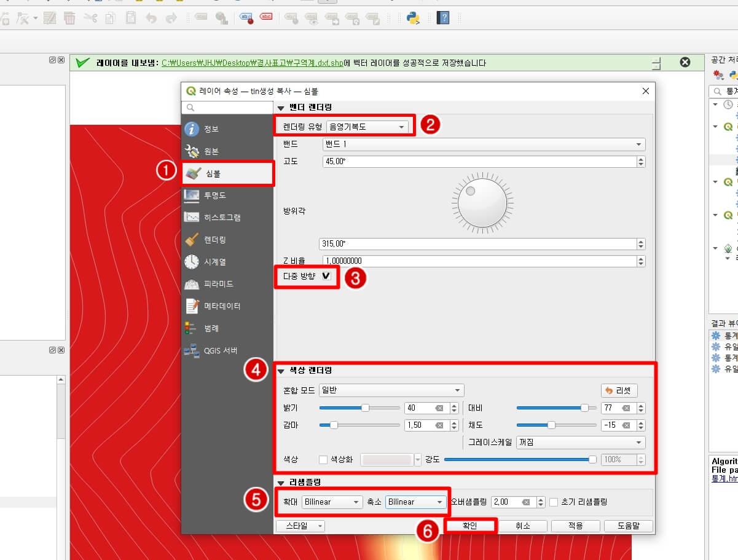Image resolution: width=738 pixels, height=560 pixels.
Task: Open the 피라미드 page
Action: [227, 284]
